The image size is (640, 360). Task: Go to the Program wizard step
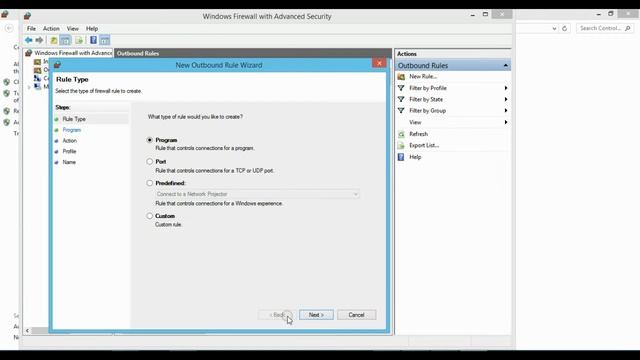point(72,130)
